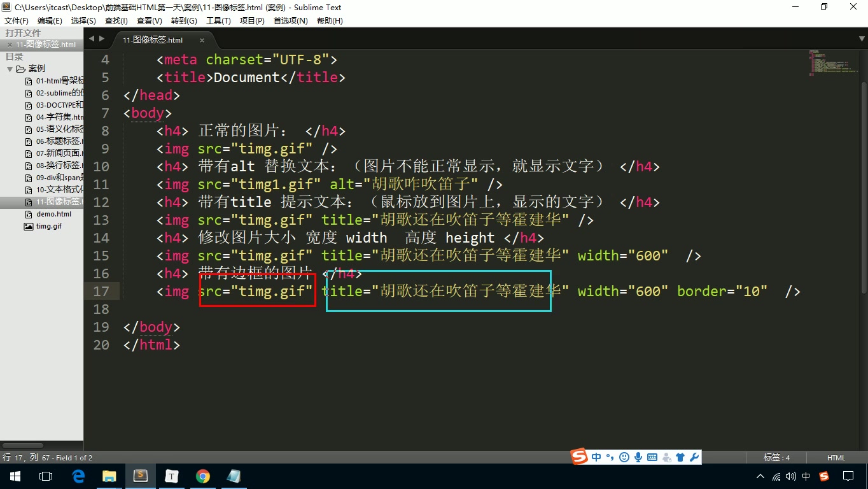Open the notebook app taskbar icon

coord(234,476)
